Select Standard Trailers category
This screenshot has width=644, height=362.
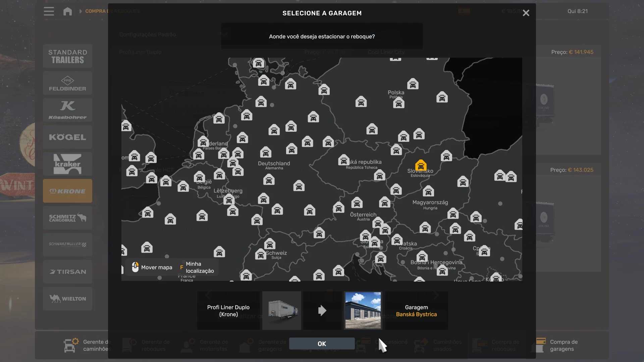pos(67,56)
